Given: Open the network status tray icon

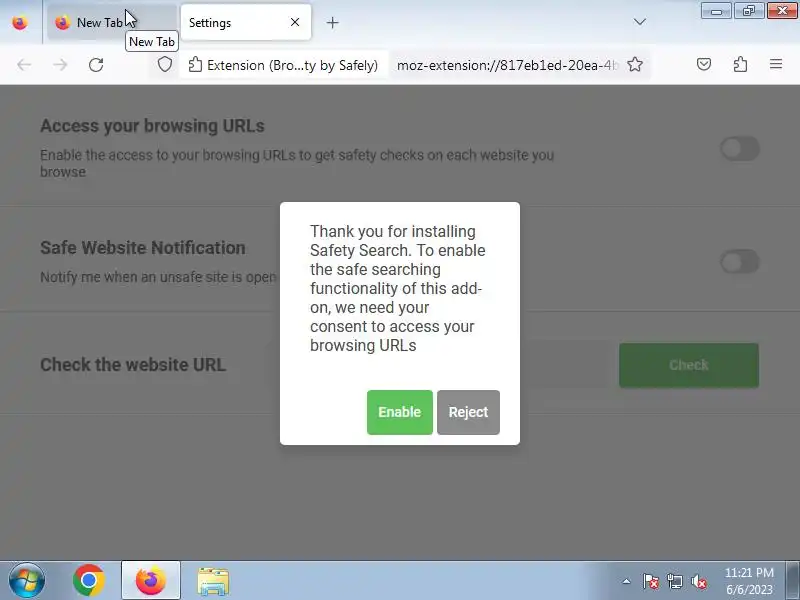Looking at the screenshot, I should coord(674,581).
